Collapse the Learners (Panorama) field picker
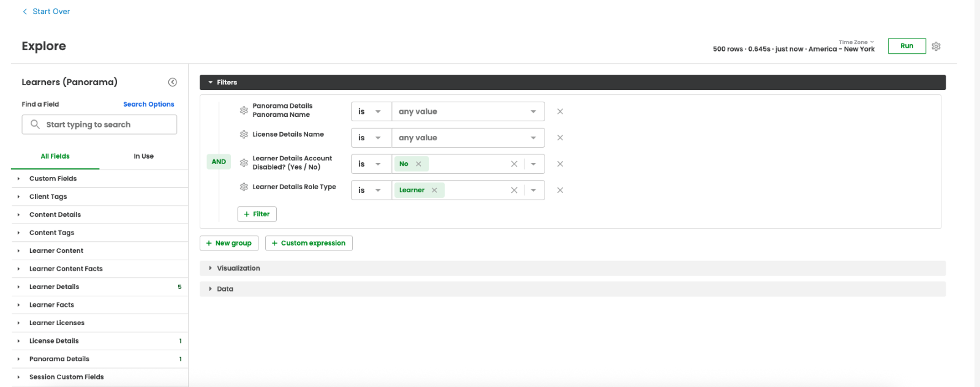Image resolution: width=980 pixels, height=387 pixels. [173, 82]
